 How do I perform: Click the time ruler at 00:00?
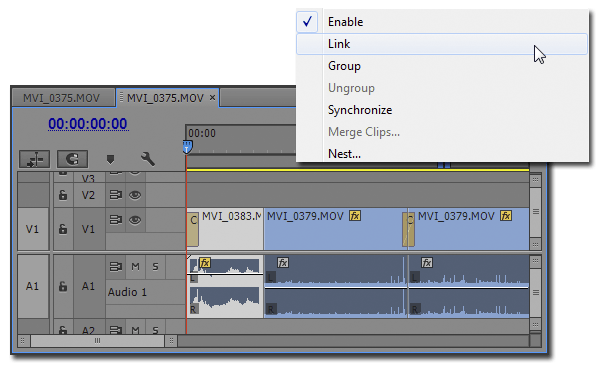click(x=202, y=133)
